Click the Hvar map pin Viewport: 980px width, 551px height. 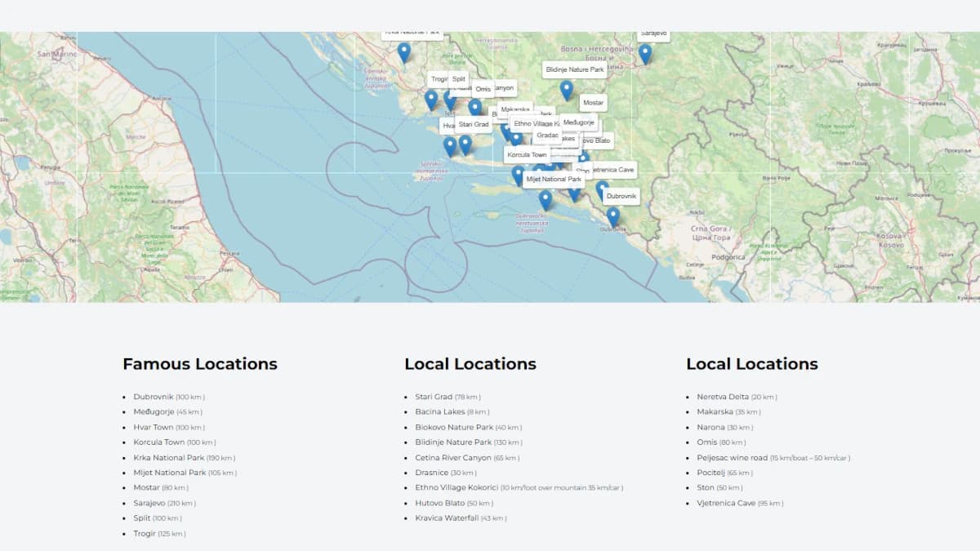tap(450, 147)
